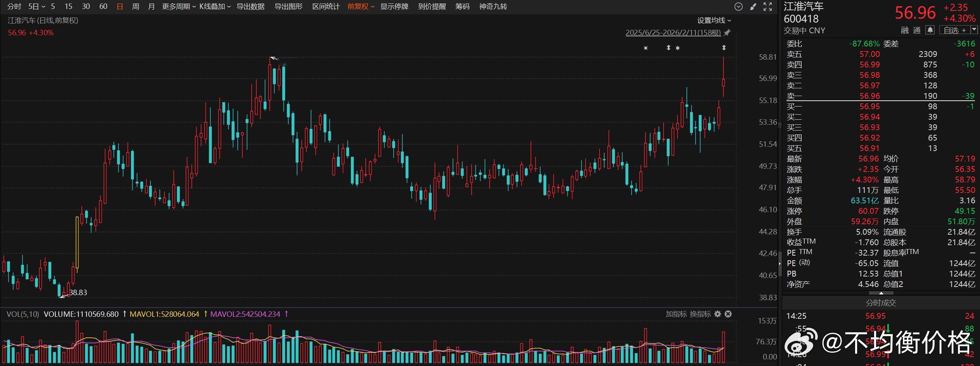Select the 日 daily K-line period

120,7
